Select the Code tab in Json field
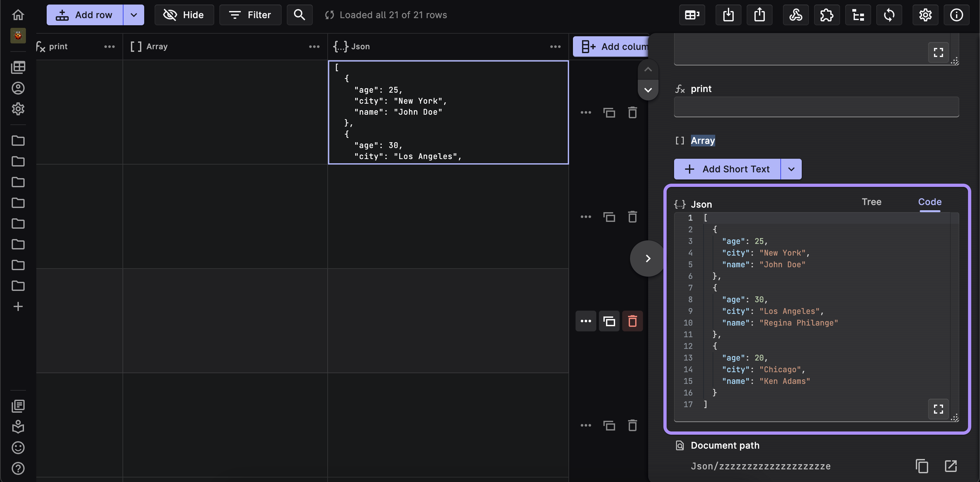Image resolution: width=980 pixels, height=482 pixels. 929,202
